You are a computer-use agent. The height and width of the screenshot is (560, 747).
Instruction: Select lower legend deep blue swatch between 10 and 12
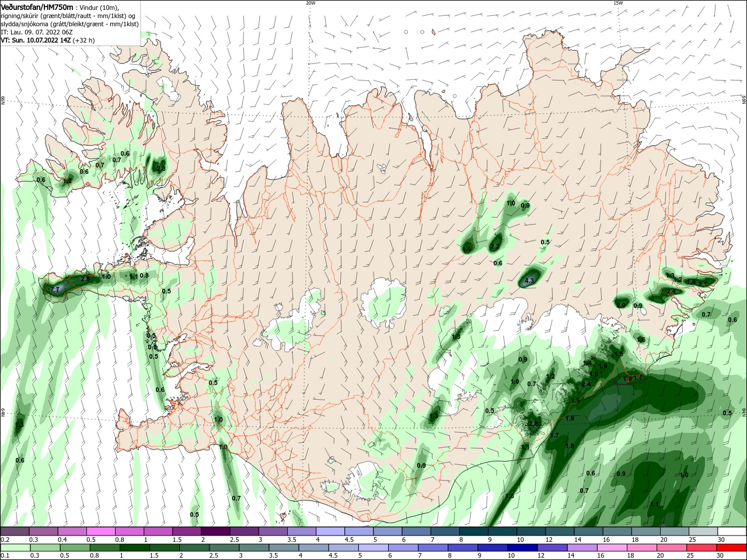pos(523,548)
